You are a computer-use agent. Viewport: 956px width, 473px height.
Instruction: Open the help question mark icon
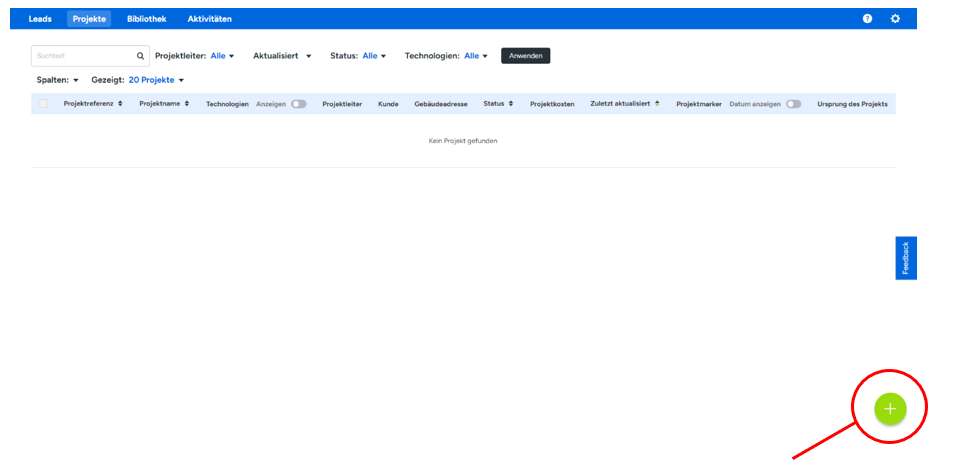[x=867, y=19]
